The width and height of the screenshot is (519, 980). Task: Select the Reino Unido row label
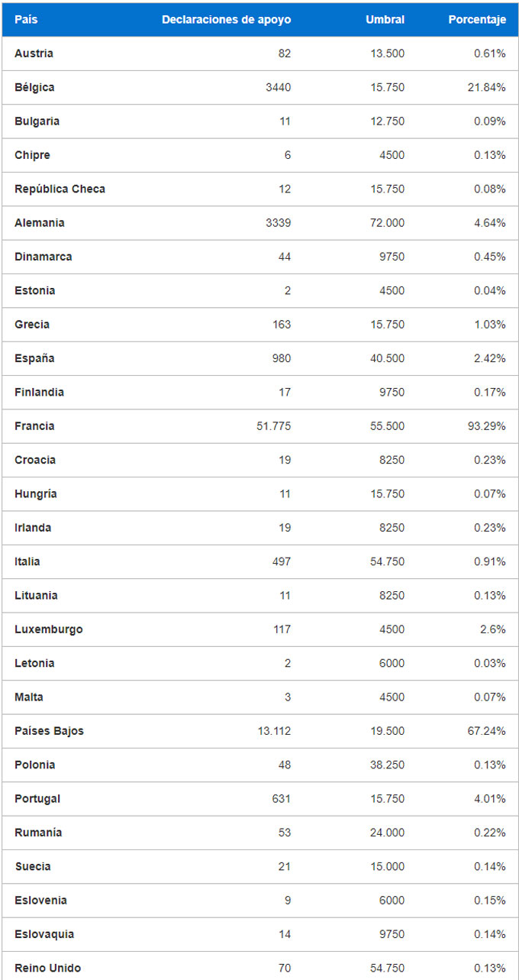click(x=47, y=968)
